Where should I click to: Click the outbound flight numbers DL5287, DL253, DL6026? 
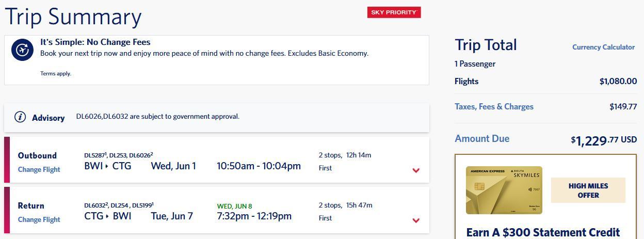point(118,155)
